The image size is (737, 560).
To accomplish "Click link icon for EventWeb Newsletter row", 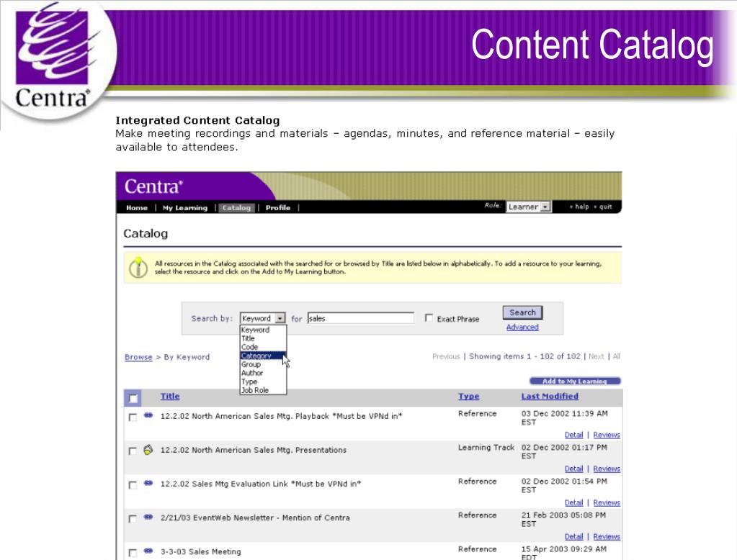I will click(148, 517).
